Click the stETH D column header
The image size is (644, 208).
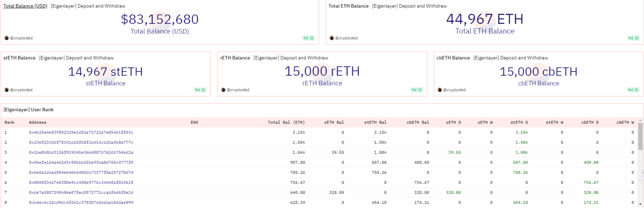[519, 122]
